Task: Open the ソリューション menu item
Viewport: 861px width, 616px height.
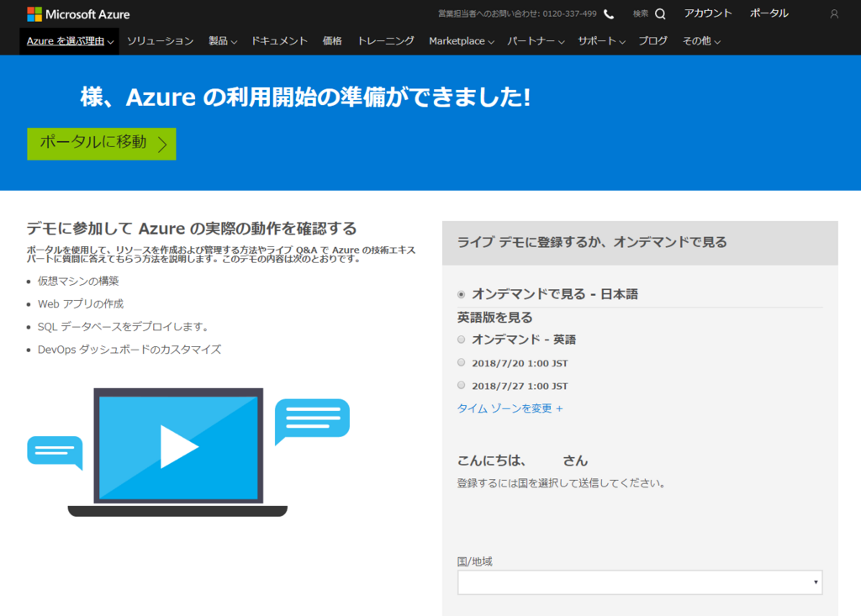Action: [x=160, y=41]
